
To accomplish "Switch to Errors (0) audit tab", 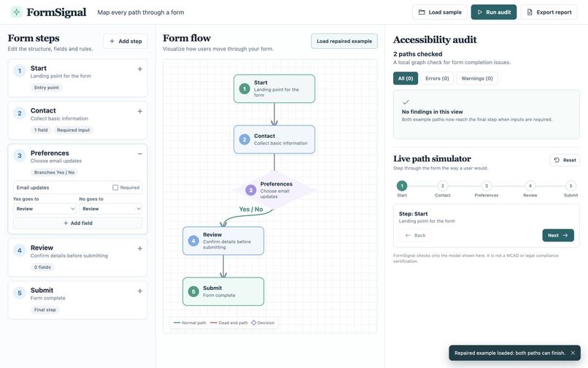I will 437,78.
